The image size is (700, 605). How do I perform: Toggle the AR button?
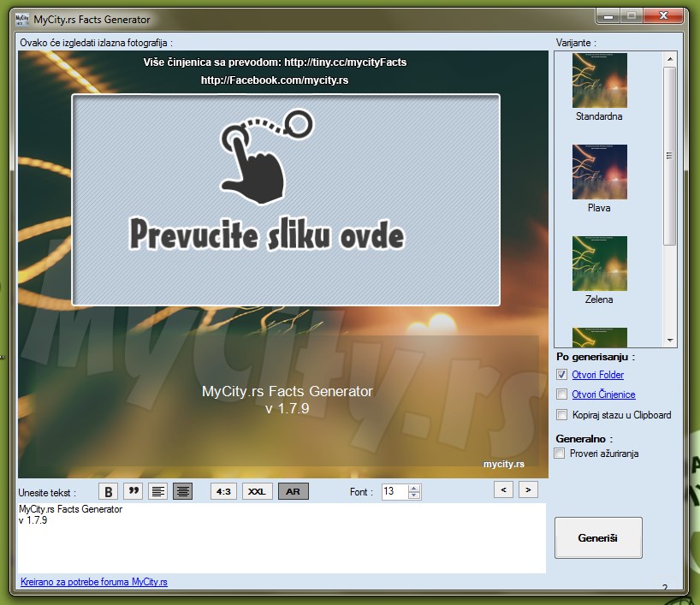294,491
